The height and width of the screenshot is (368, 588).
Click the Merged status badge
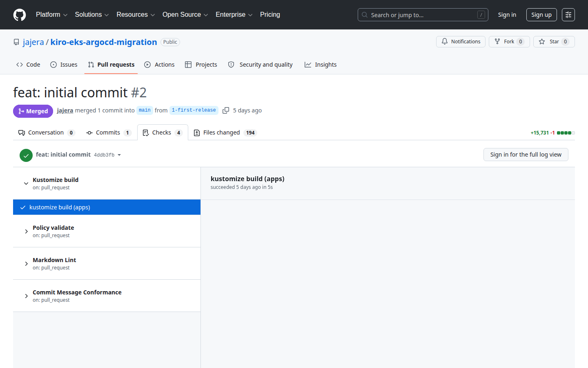tap(33, 111)
